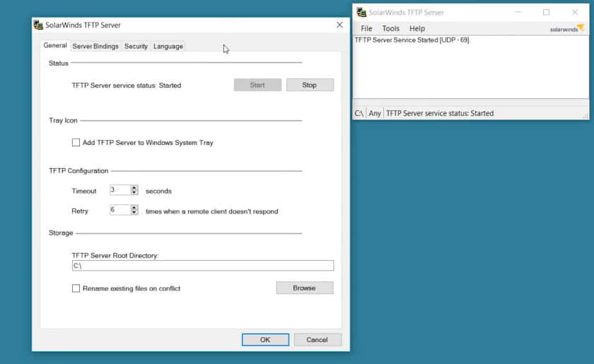594x364 pixels.
Task: Confirm settings with the OK button
Action: (265, 340)
